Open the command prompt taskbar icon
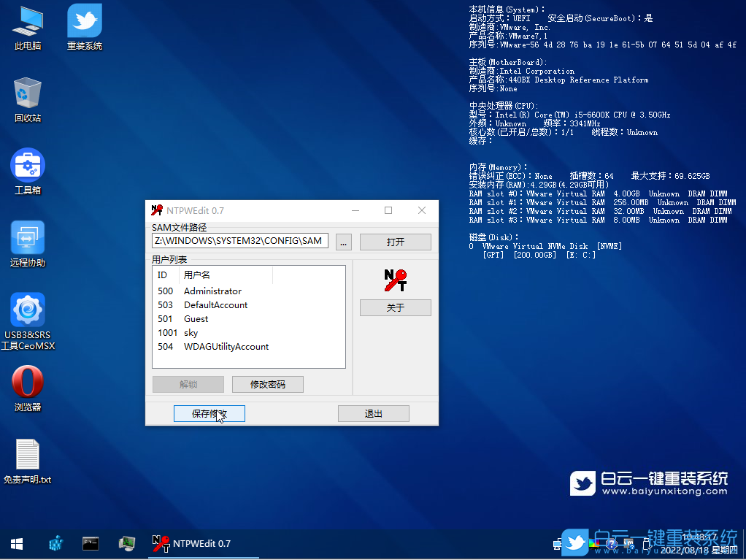 [x=91, y=544]
